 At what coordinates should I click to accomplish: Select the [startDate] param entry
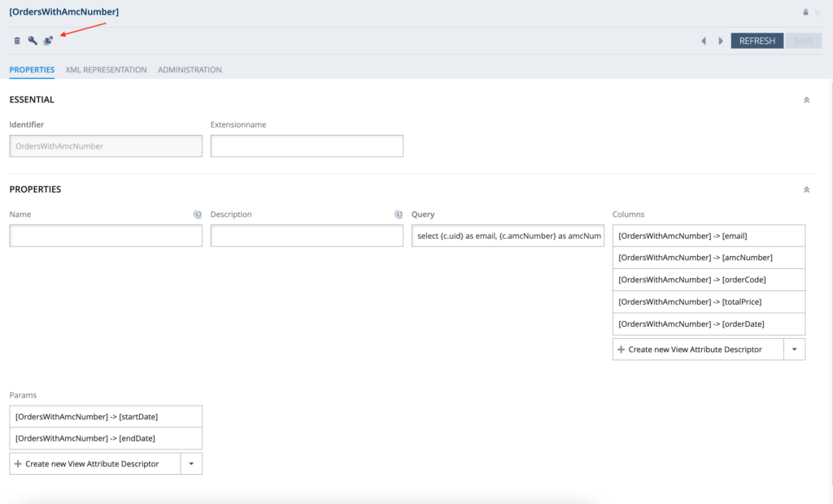click(106, 416)
